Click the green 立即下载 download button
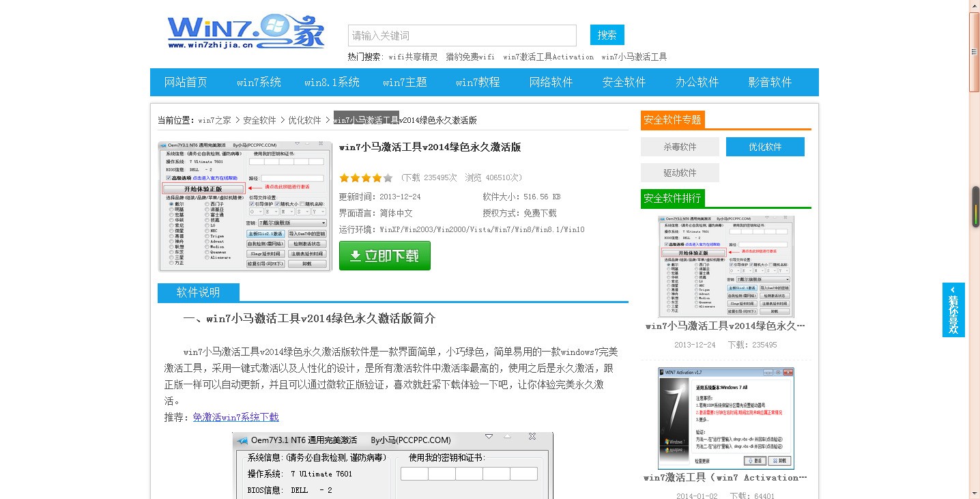980x499 pixels. tap(384, 256)
